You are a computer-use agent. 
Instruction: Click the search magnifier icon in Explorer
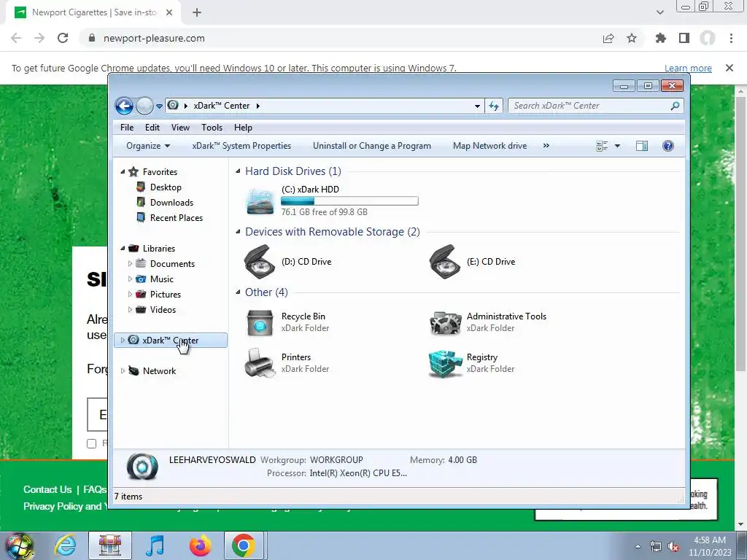coord(675,106)
